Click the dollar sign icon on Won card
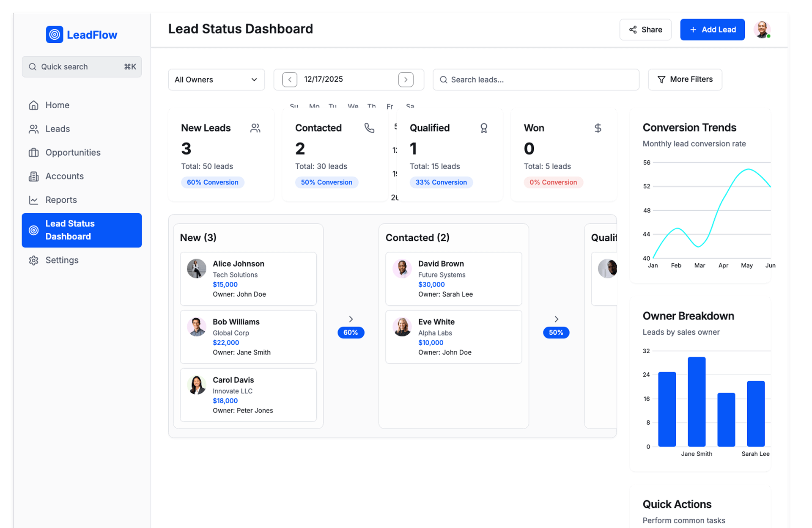Image resolution: width=812 pixels, height=528 pixels. click(x=598, y=128)
